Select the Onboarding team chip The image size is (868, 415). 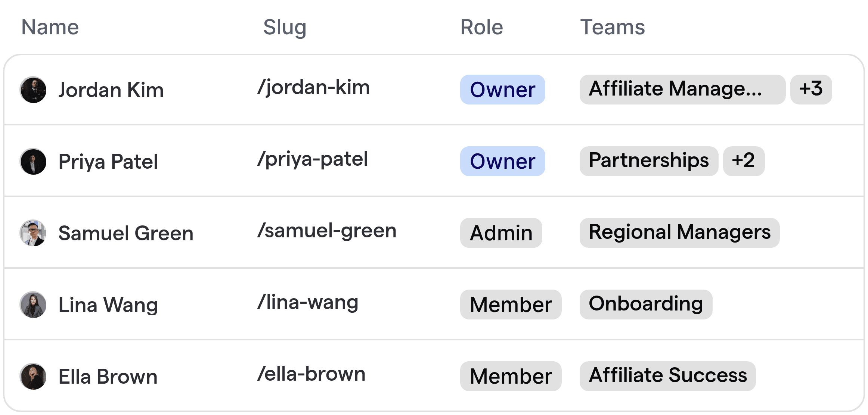646,305
